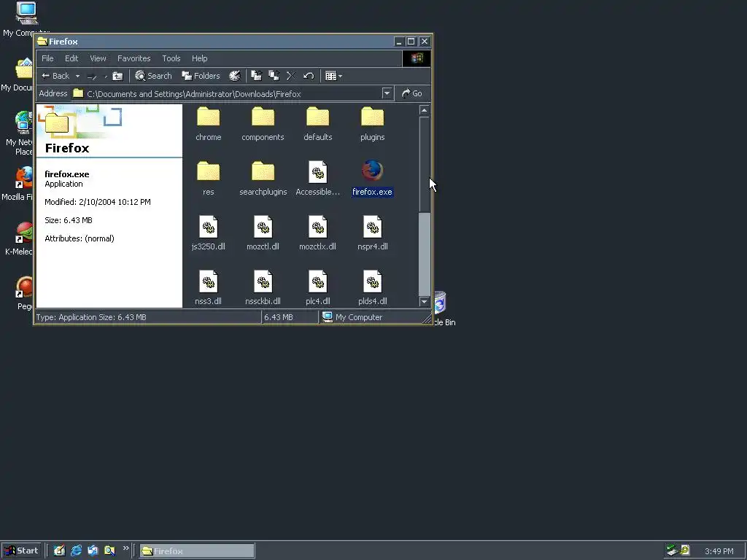Expand taskbar Quick Launch chevron
The height and width of the screenshot is (560, 747).
[125, 548]
